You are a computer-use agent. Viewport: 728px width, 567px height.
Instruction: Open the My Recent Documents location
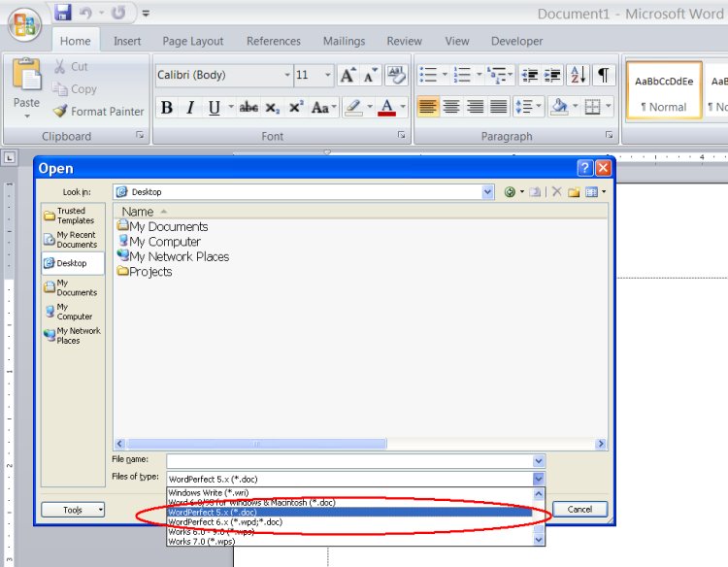(73, 240)
